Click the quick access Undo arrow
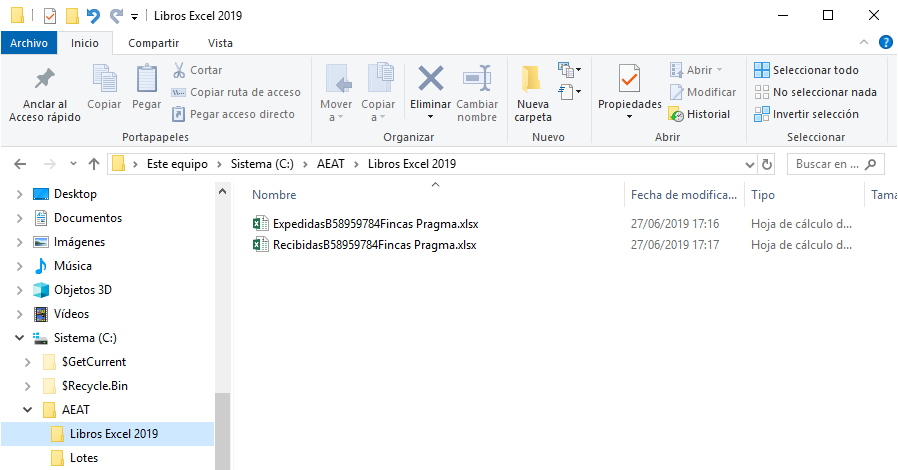The image size is (898, 470). 93,15
